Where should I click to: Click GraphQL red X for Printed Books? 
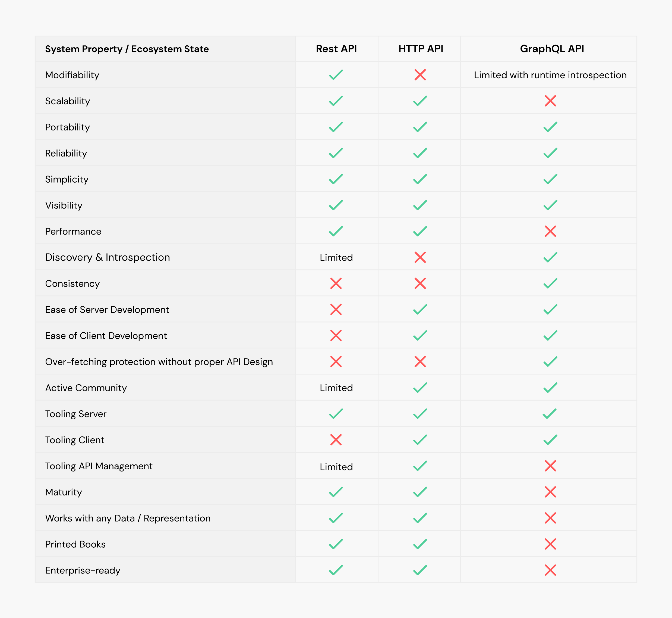tap(550, 544)
